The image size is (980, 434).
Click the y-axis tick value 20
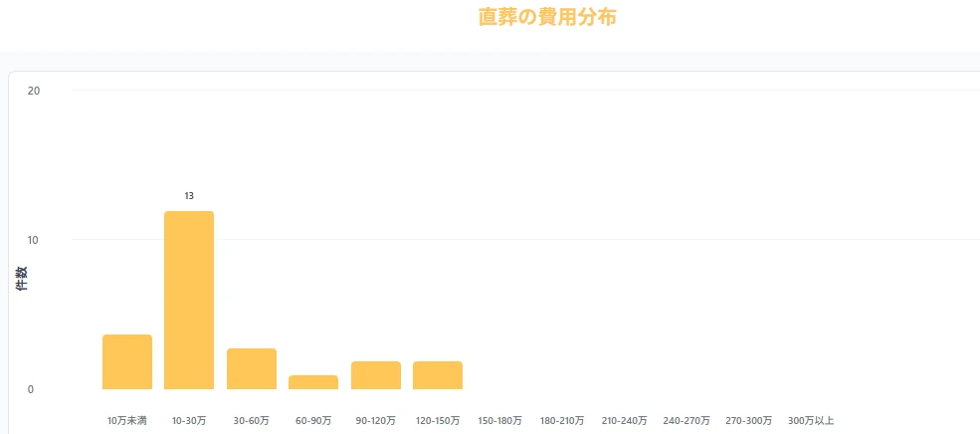tap(35, 91)
